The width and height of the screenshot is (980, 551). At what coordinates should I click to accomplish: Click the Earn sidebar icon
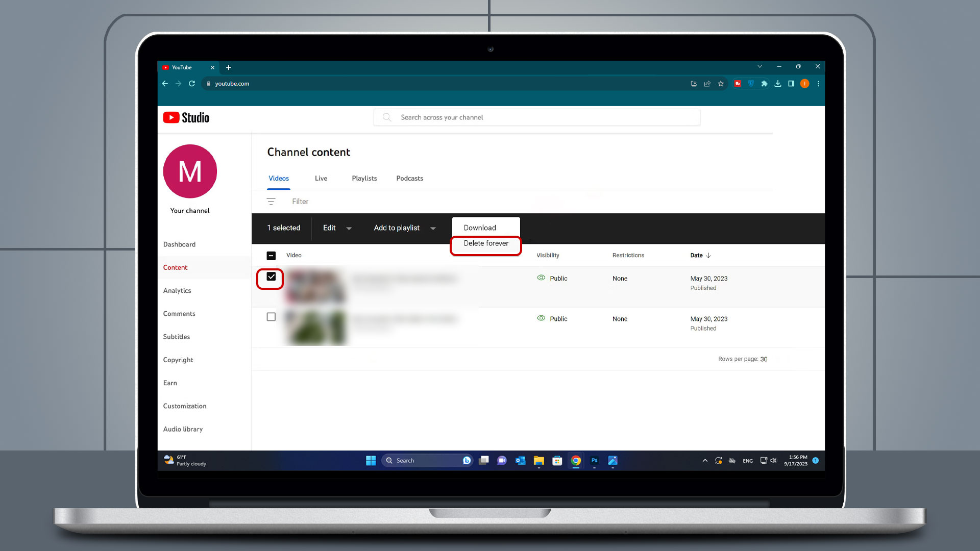coord(170,382)
